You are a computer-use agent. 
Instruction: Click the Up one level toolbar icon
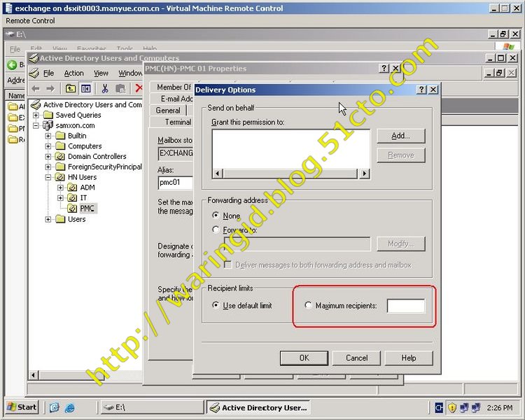tap(71, 88)
